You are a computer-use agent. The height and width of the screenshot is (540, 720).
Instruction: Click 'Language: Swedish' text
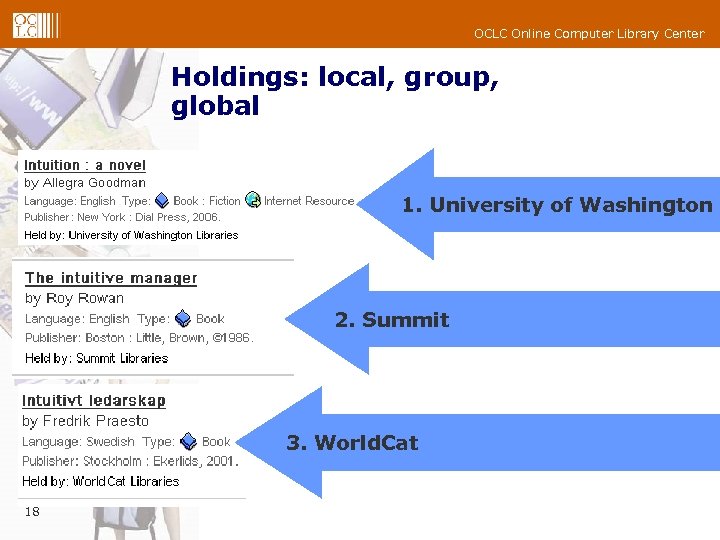pyautogui.click(x=78, y=442)
